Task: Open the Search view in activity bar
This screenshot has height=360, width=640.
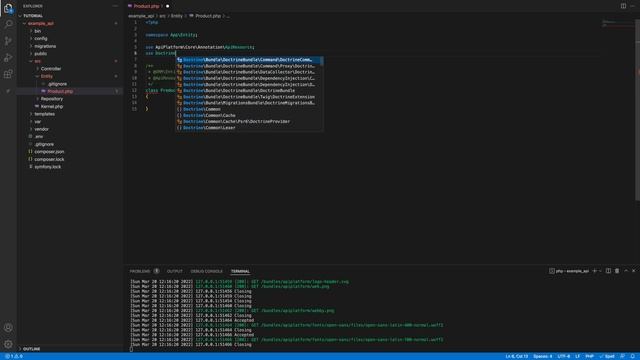Action: click(8, 24)
